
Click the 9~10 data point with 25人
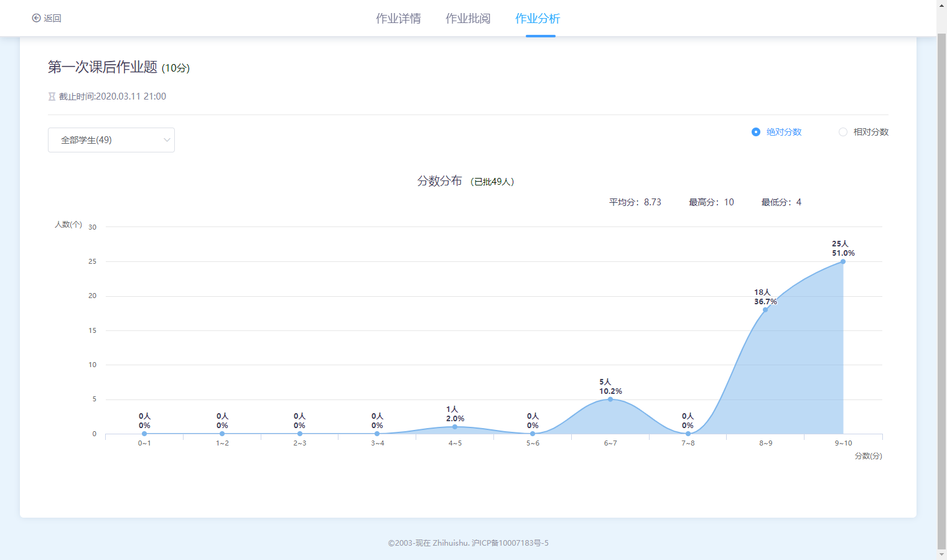843,261
